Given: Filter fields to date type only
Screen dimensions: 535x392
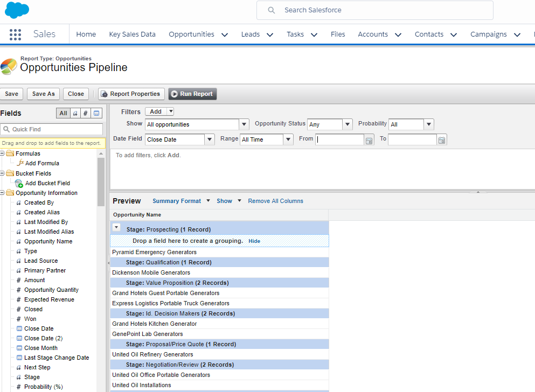Looking at the screenshot, I should (x=96, y=113).
